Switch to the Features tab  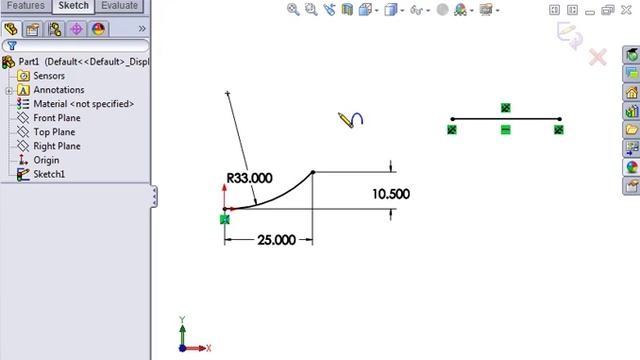coord(26,6)
